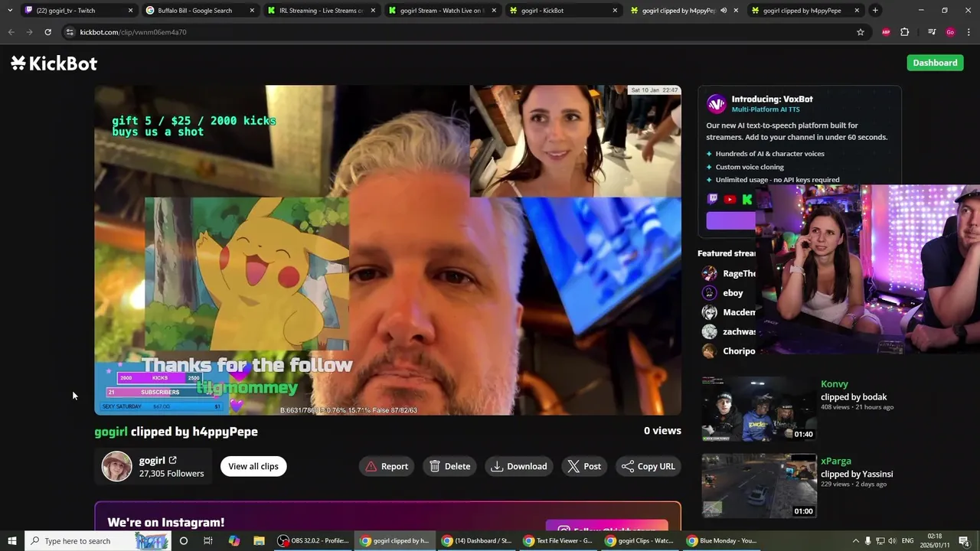Mute the audio-playing gogirl clipped tab
The height and width of the screenshot is (551, 980).
click(724, 11)
